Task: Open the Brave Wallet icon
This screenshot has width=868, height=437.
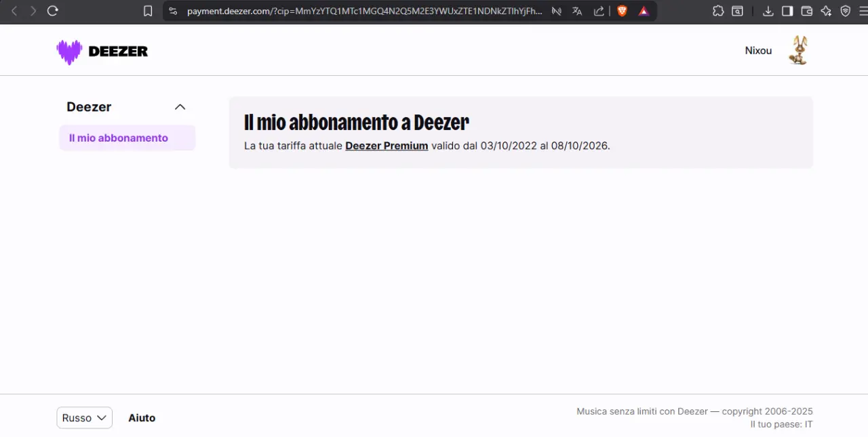Action: pos(806,11)
